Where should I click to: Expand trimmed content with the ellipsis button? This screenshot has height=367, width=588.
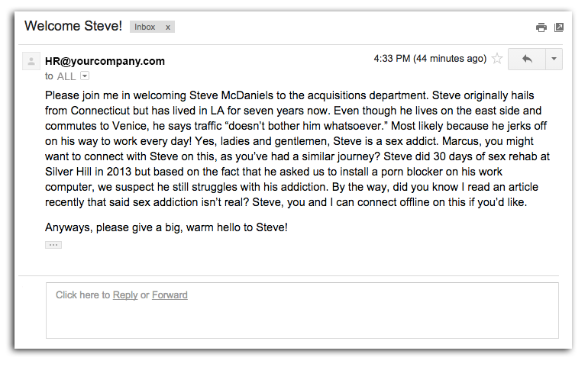click(53, 245)
